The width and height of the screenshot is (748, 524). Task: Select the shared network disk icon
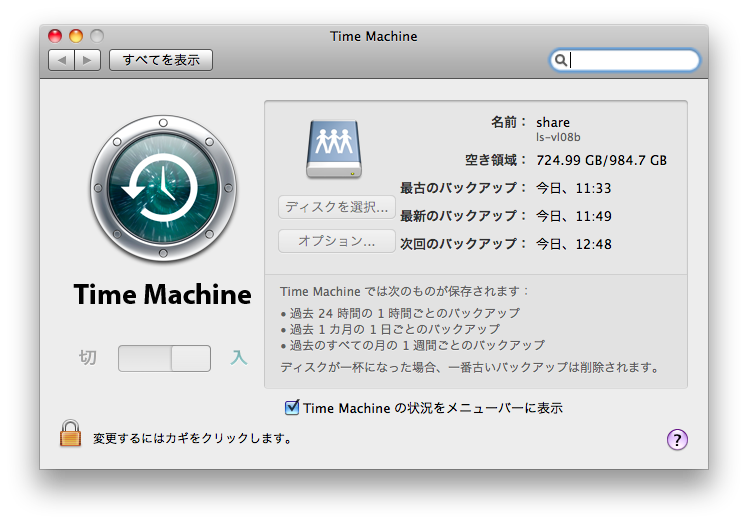click(334, 149)
